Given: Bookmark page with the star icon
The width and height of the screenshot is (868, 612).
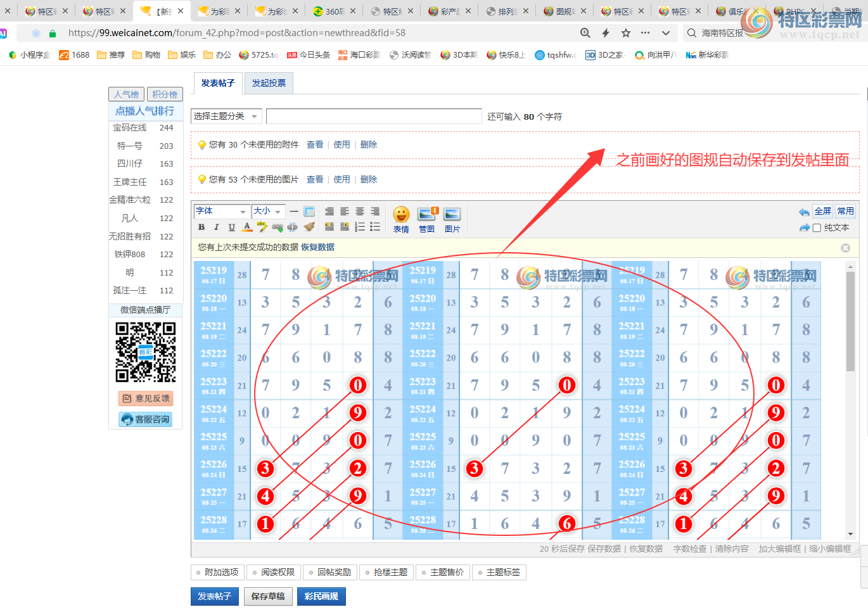Looking at the screenshot, I should click(626, 33).
